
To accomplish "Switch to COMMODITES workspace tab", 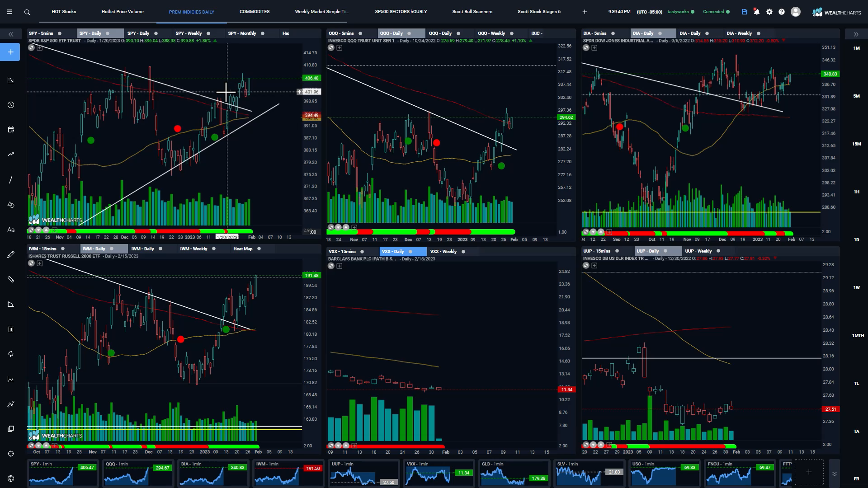I will [255, 12].
